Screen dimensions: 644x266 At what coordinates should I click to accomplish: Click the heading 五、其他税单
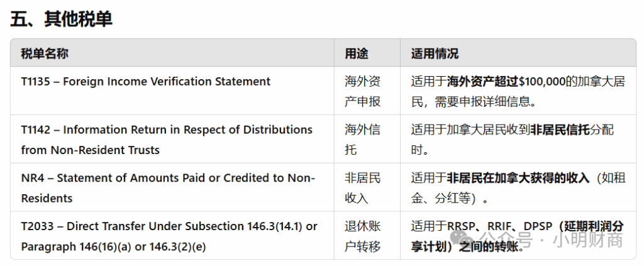tap(61, 19)
